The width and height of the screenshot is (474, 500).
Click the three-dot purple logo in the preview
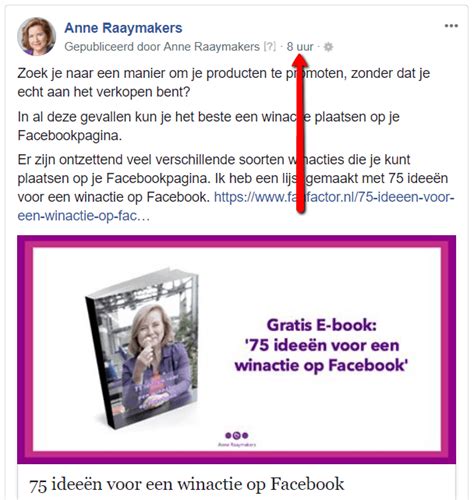pyautogui.click(x=237, y=435)
